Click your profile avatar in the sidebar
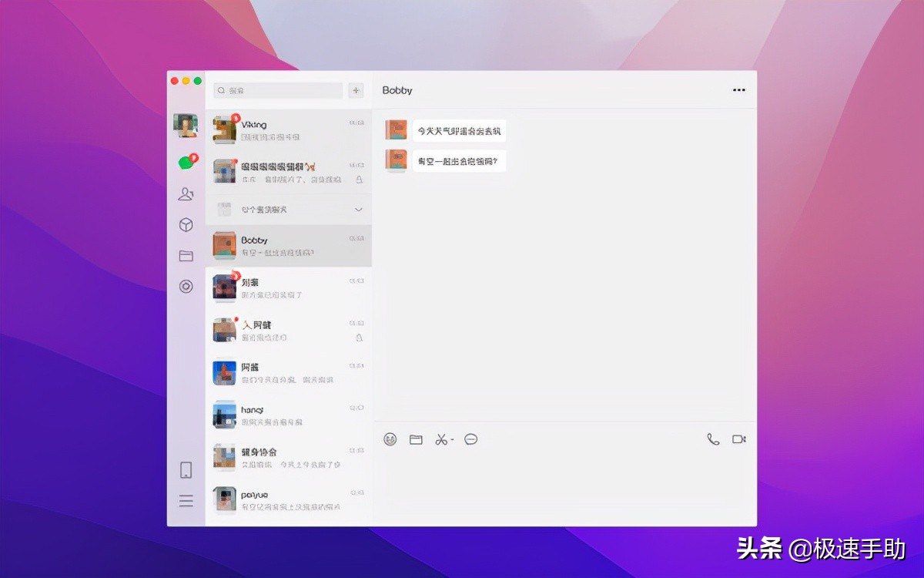 (186, 126)
